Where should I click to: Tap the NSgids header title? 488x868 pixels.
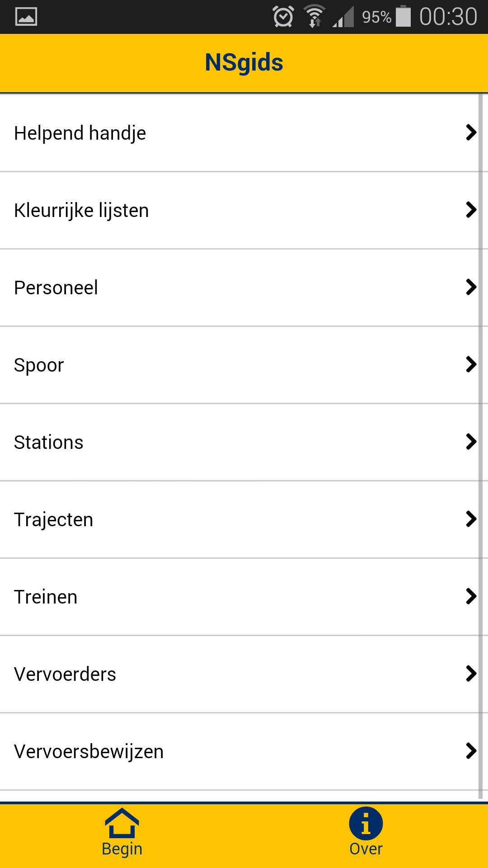(244, 62)
